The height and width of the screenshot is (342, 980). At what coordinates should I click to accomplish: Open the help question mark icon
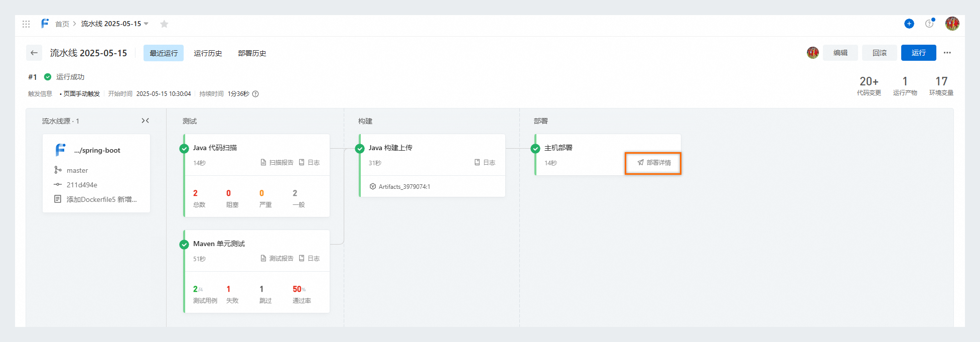(929, 24)
